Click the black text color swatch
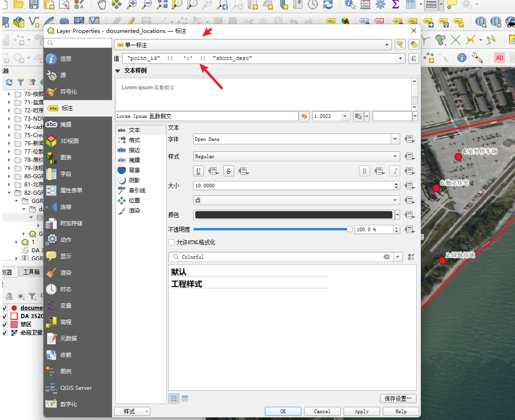This screenshot has width=515, height=420. pos(294,215)
